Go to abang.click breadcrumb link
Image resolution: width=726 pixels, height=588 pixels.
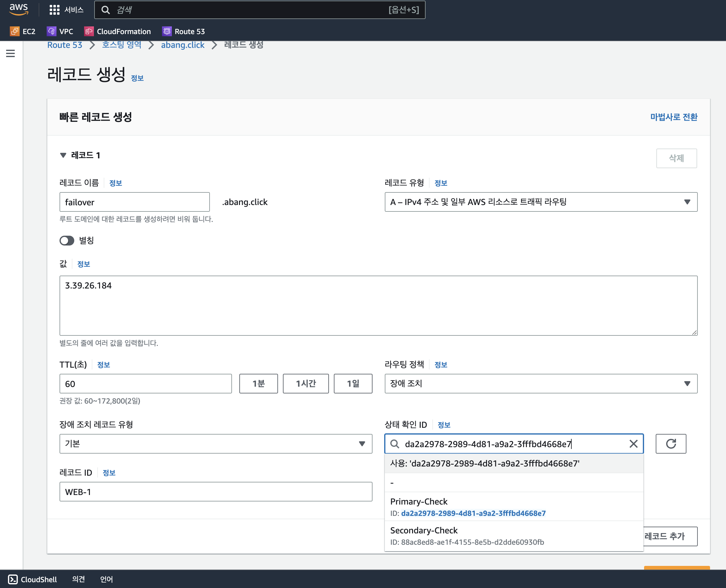(183, 45)
